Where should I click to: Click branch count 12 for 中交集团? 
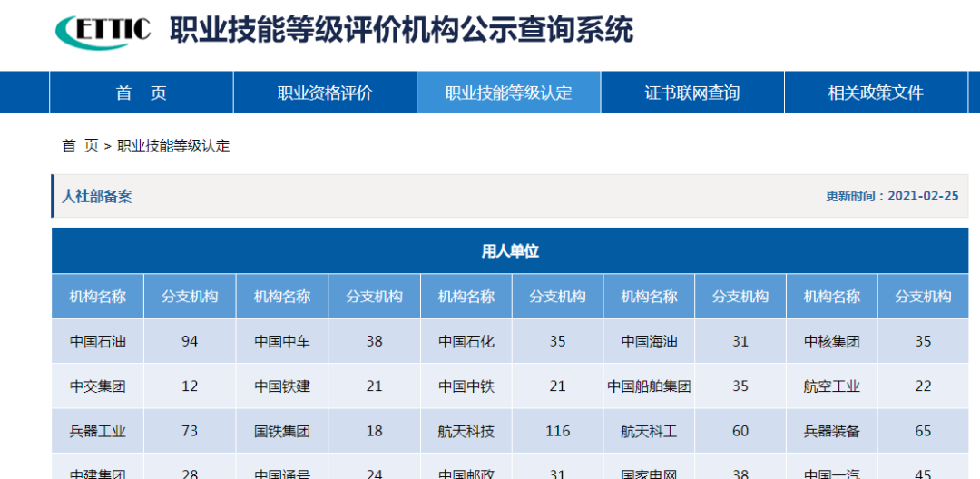tap(190, 386)
